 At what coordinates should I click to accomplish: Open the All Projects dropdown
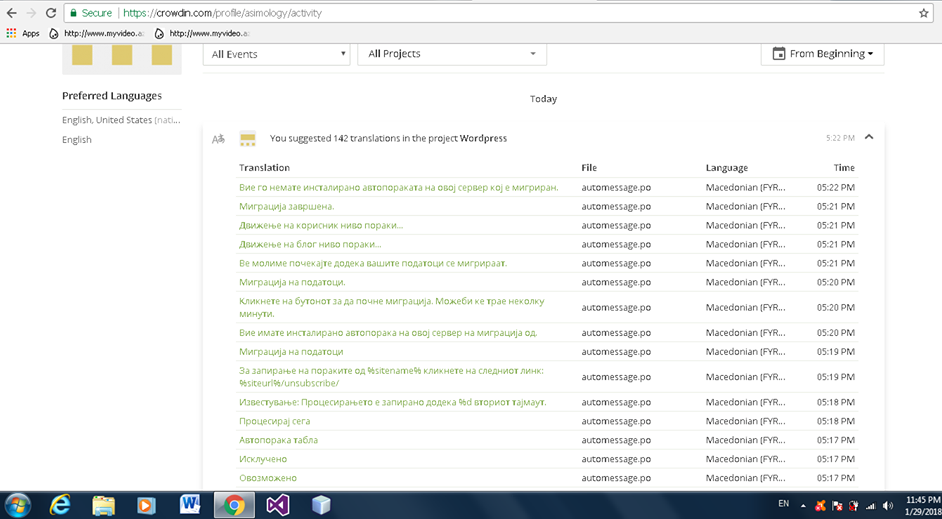tap(452, 54)
